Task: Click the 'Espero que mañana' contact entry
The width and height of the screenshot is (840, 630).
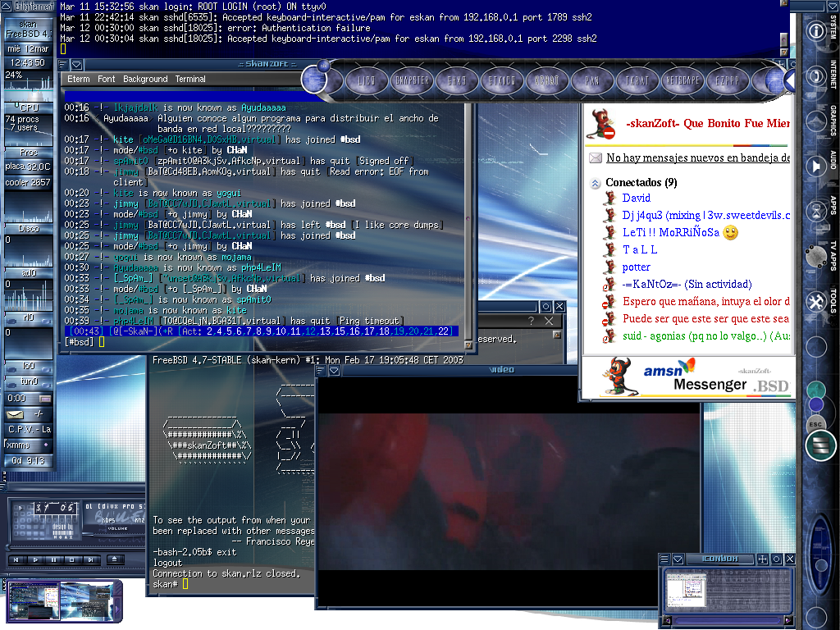Action: coord(706,302)
